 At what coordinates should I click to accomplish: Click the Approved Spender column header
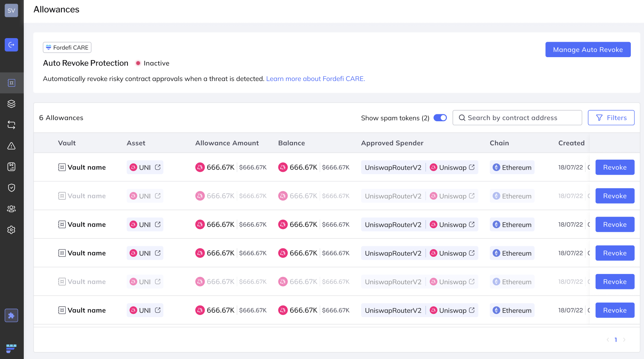pos(392,143)
